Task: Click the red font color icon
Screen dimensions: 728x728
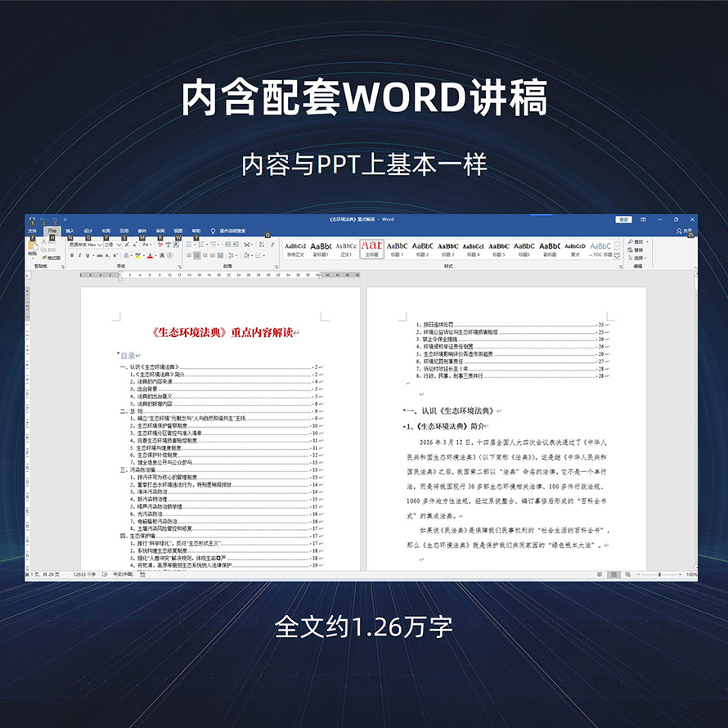Action: point(150,255)
